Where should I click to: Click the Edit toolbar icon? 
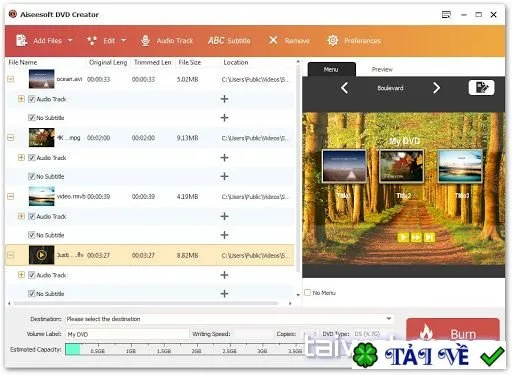[92, 41]
